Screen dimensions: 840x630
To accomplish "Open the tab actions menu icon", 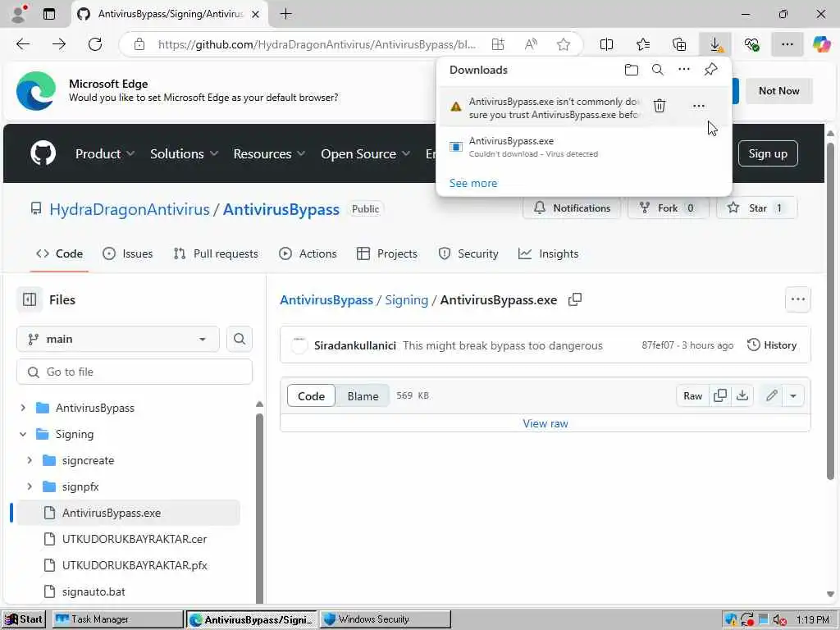I will click(x=49, y=14).
